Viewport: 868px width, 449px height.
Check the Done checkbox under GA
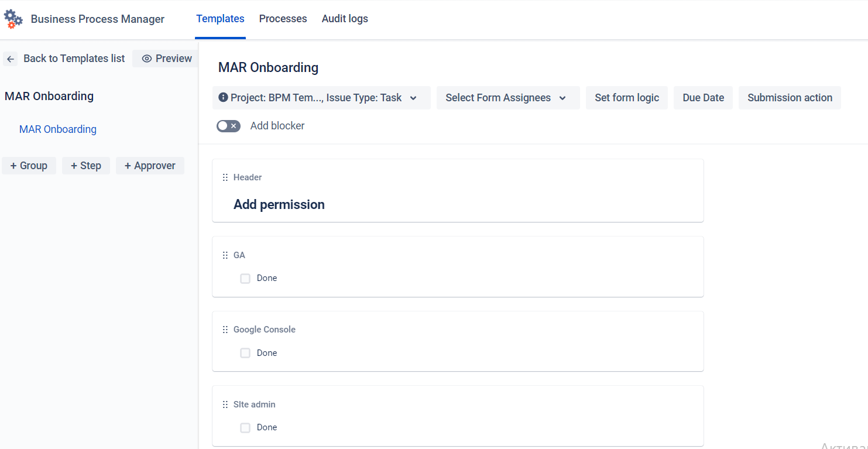click(245, 278)
